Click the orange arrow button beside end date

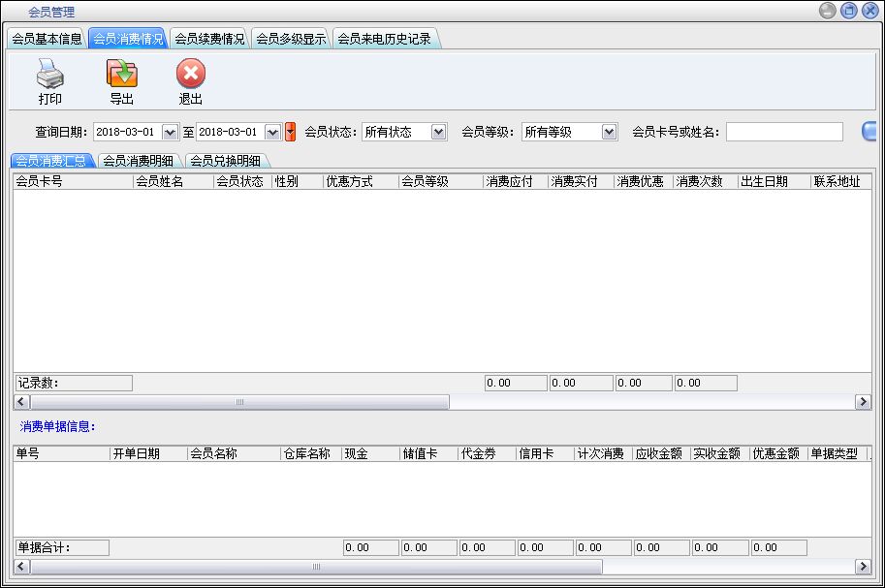click(290, 132)
